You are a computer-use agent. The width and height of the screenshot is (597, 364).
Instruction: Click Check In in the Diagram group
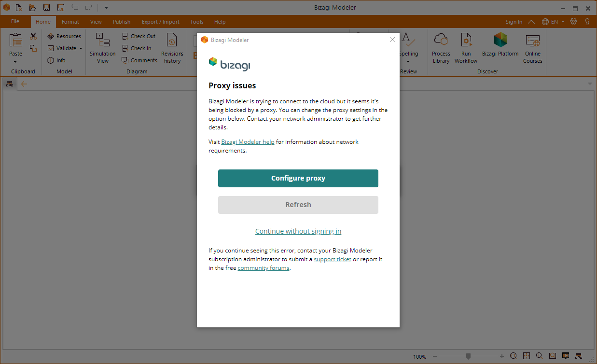(137, 48)
